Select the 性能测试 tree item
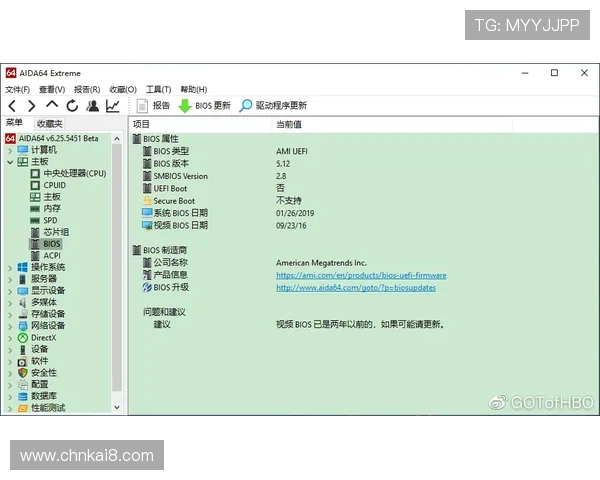Screen dimensions: 600x480 [x=48, y=408]
